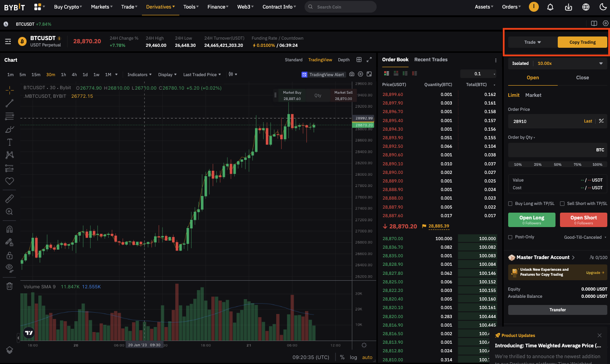Switch to the Close tab
This screenshot has height=364, width=610.
point(582,77)
